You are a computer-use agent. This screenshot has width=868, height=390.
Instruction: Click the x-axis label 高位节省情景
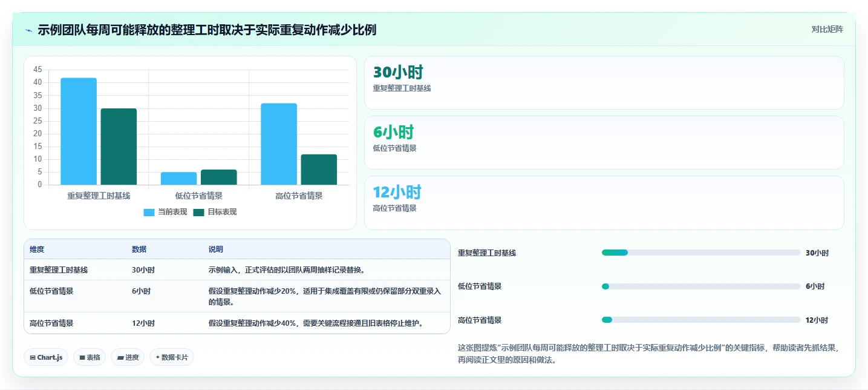(299, 196)
